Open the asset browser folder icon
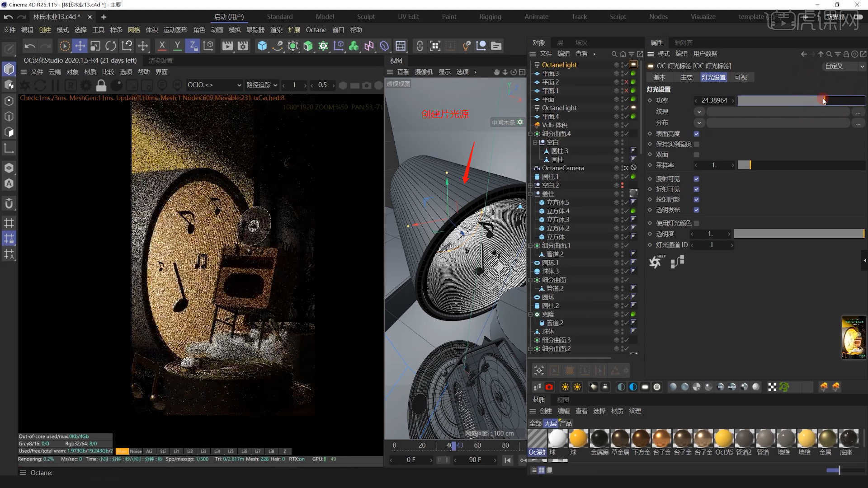Screen dimensions: 868x488 coord(496,46)
